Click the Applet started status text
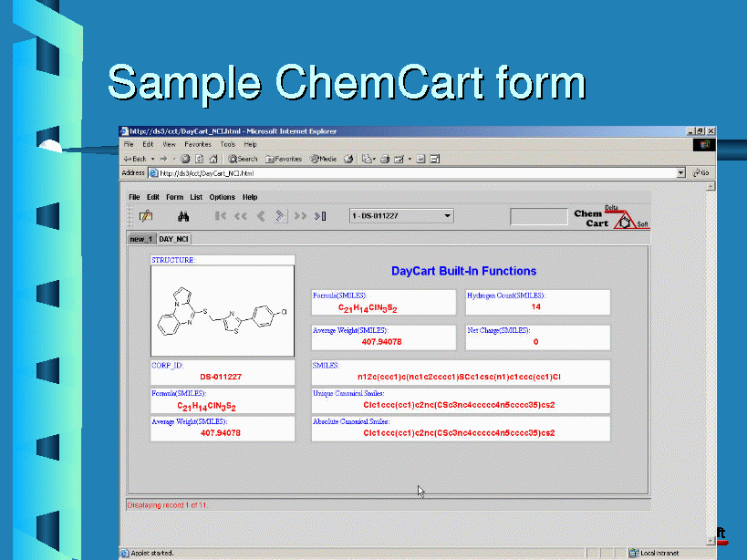747x560 pixels. tap(152, 553)
